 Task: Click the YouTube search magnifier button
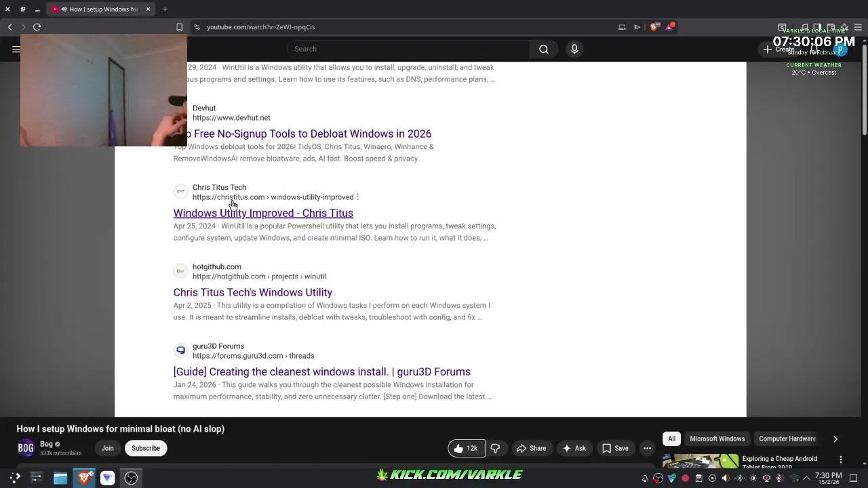[x=543, y=49]
